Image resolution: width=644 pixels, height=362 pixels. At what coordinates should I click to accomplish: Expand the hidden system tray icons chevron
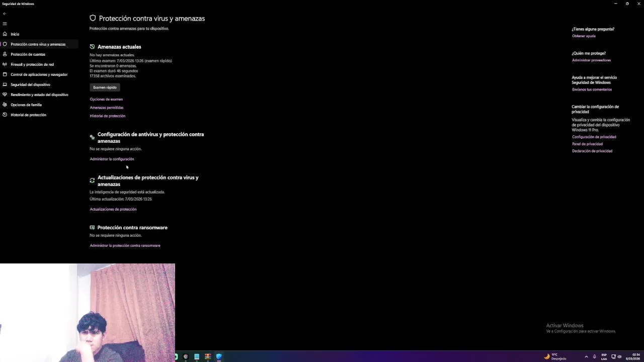586,356
